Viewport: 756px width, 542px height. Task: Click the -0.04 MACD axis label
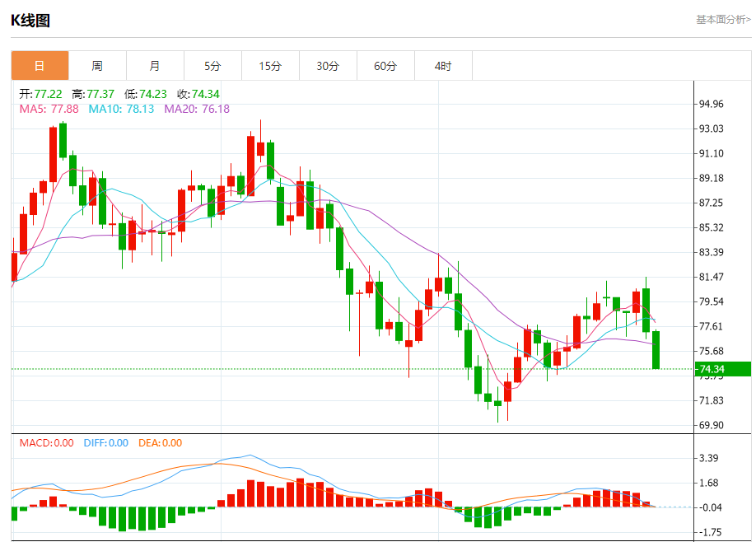pos(710,507)
